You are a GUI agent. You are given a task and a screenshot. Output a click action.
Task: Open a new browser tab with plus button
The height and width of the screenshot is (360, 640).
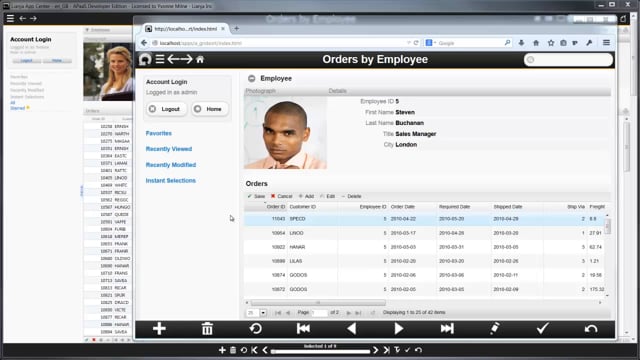236,29
